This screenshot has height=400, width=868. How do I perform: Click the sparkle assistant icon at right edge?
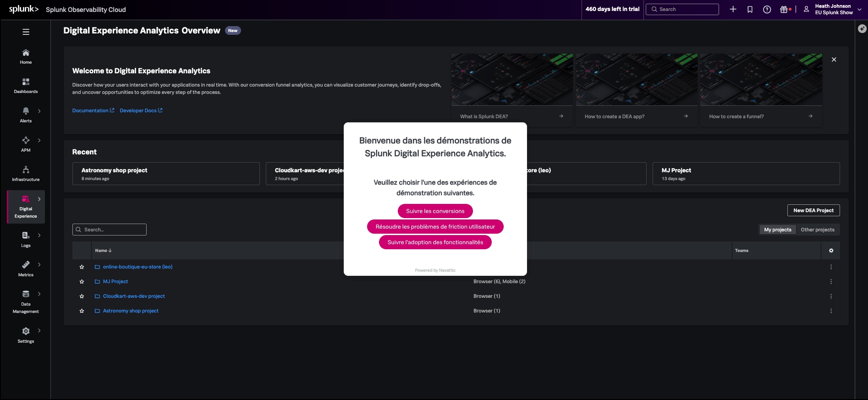tap(862, 28)
